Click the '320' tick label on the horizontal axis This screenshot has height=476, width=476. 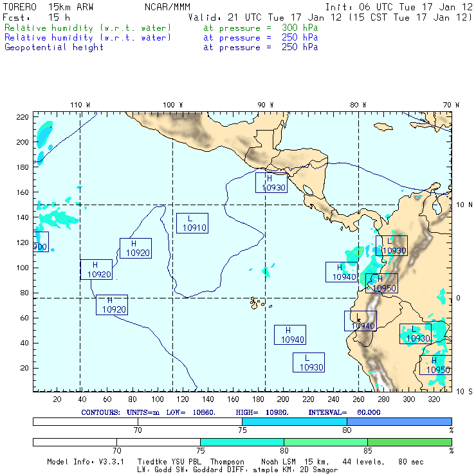[x=434, y=399]
